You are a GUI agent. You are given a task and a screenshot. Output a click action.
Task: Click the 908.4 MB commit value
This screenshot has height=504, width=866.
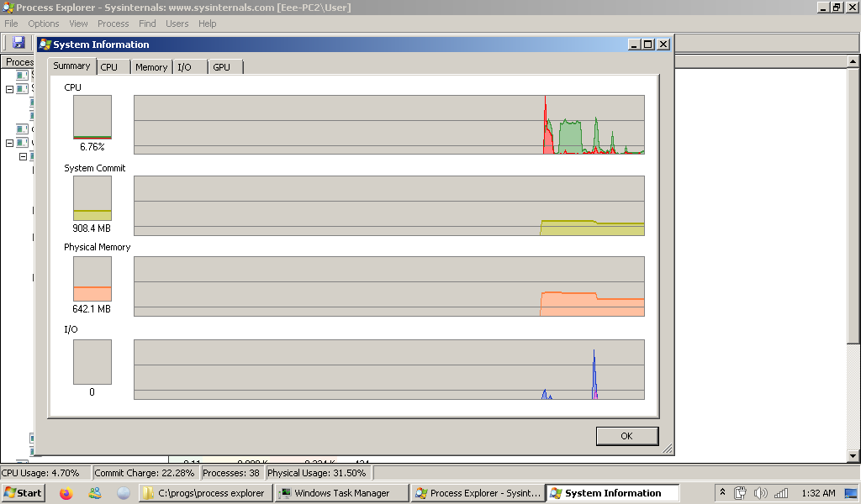coord(92,228)
